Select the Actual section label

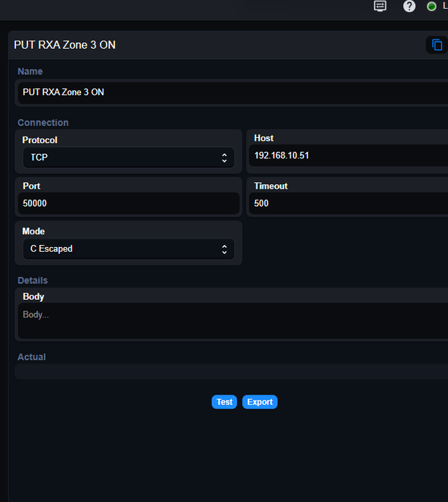(x=31, y=357)
